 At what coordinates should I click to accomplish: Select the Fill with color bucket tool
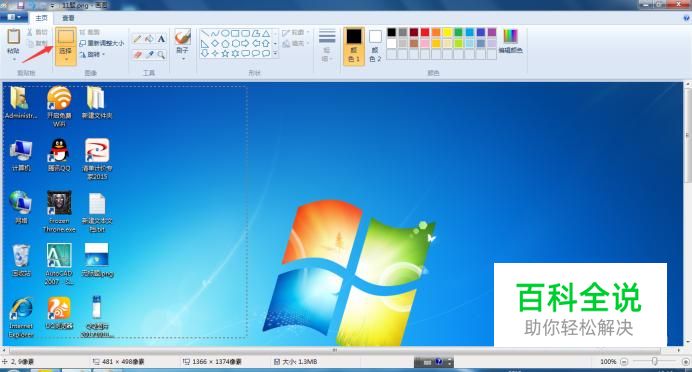coord(149,39)
